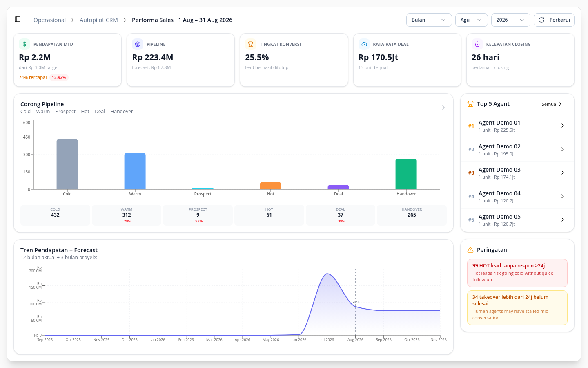The height and width of the screenshot is (368, 588).
Task: Navigate to Autopilot CRM breadcrumb
Action: pos(98,20)
